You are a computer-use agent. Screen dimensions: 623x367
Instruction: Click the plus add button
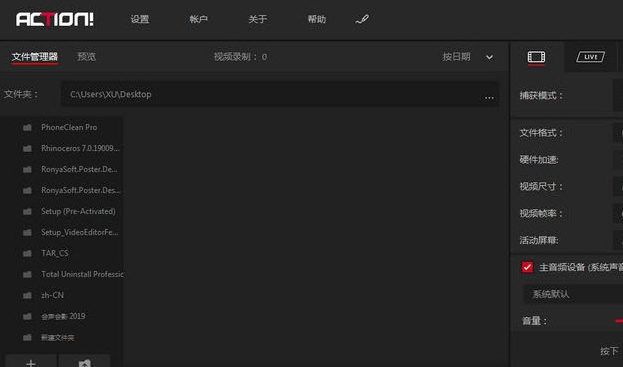pos(31,361)
